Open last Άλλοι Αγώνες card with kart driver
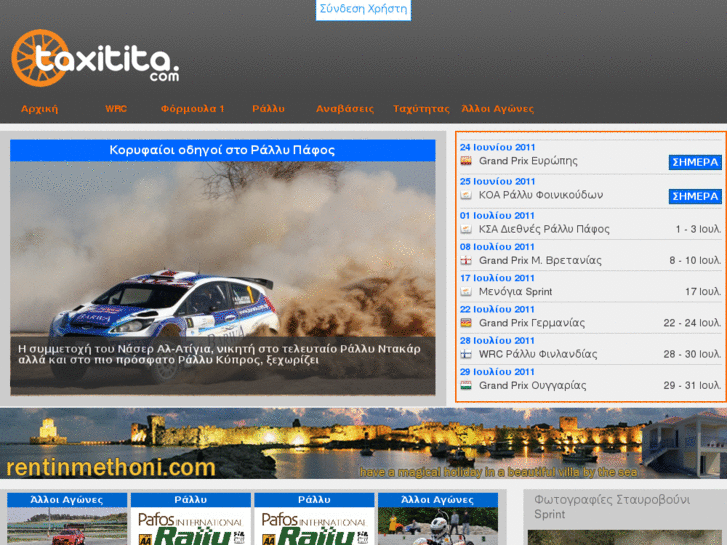 [x=438, y=519]
